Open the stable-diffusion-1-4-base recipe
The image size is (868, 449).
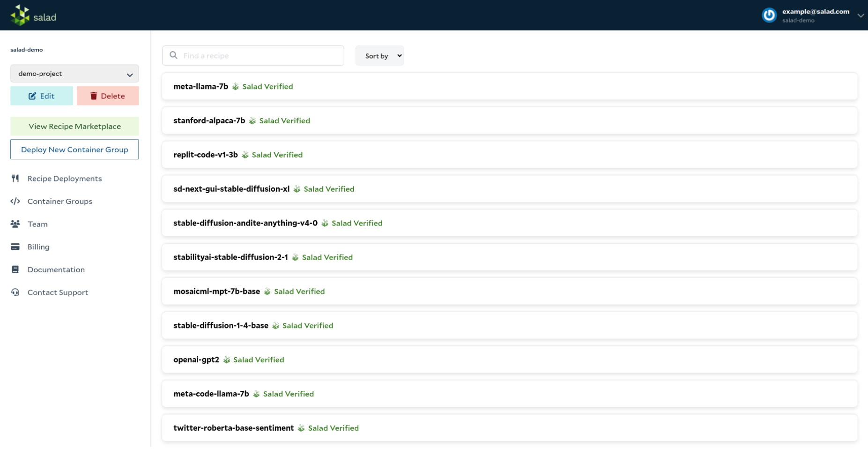click(510, 326)
